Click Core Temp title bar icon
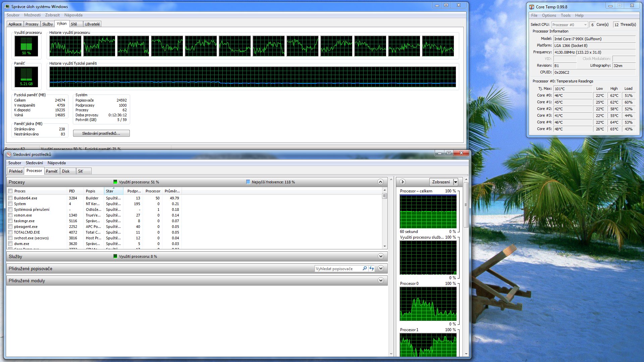 [532, 7]
